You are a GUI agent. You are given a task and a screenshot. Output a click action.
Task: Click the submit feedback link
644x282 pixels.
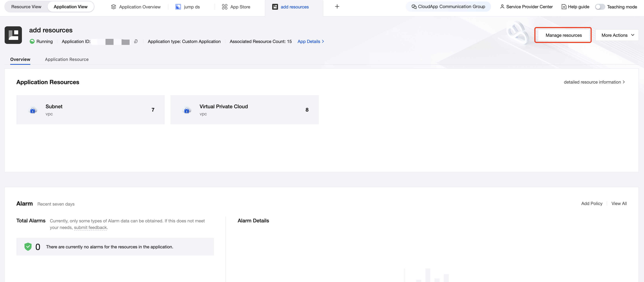tap(90, 227)
